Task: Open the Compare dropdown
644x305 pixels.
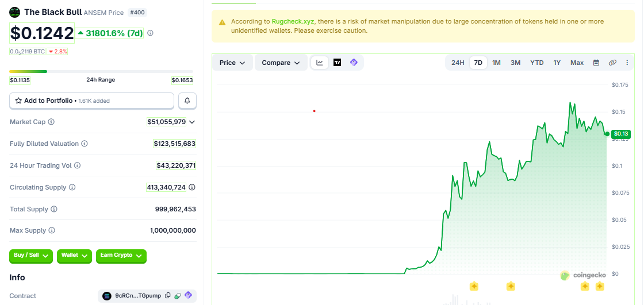Action: pyautogui.click(x=281, y=63)
